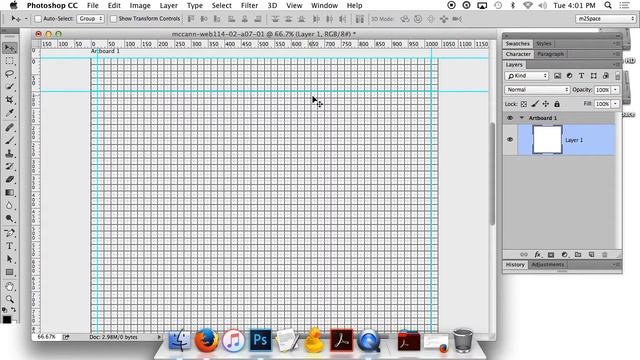Screen dimensions: 640x360
Task: Create new adjustment layer icon
Action: [x=564, y=255]
